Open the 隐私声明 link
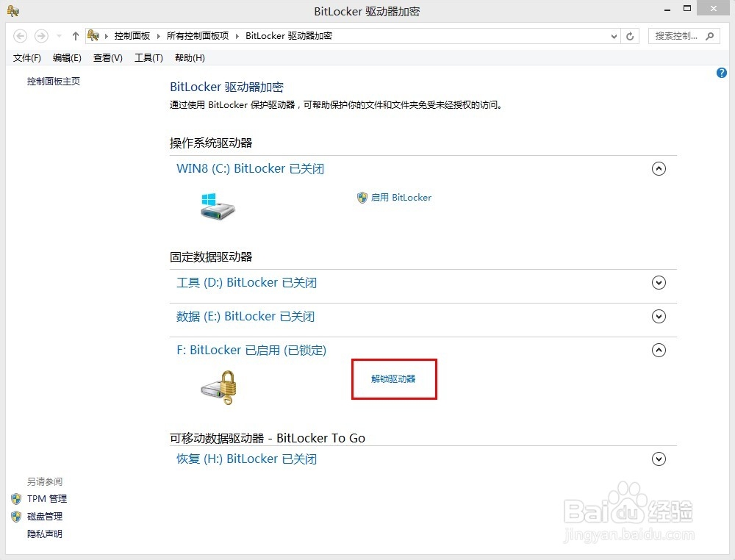Screen dimensions: 735x560 coord(45,534)
